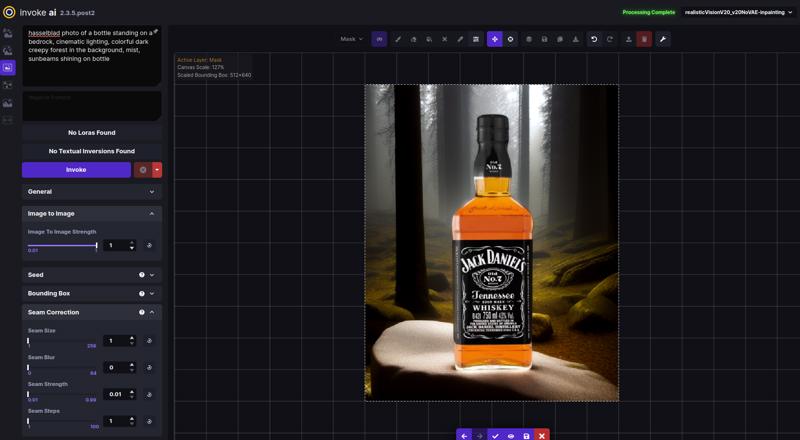Click No Loras Found button
The image size is (800, 440).
[92, 133]
